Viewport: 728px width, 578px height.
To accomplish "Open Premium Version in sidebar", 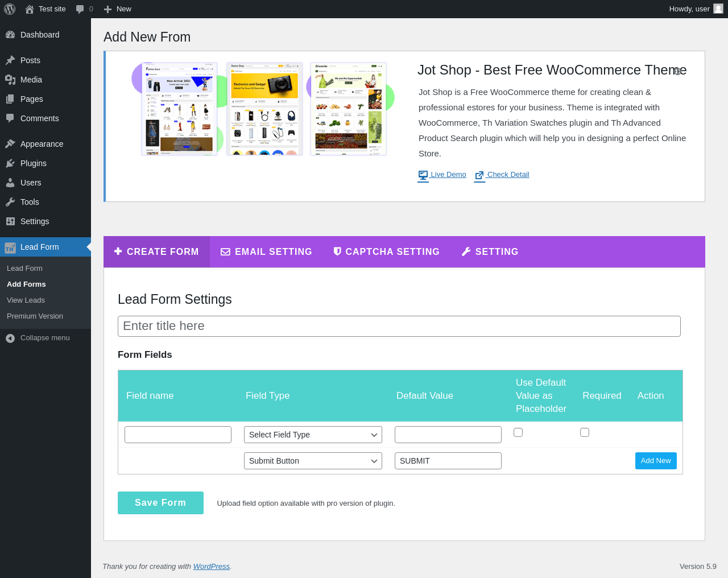I will click(35, 316).
